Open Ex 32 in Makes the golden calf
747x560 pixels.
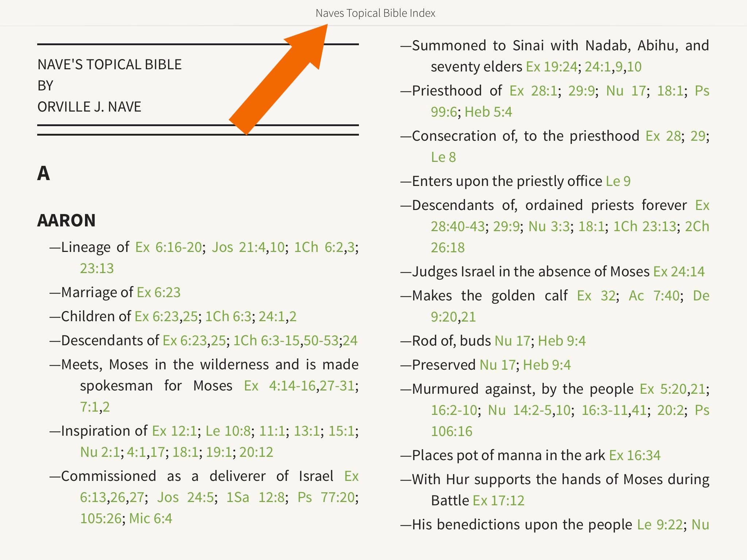tap(596, 296)
